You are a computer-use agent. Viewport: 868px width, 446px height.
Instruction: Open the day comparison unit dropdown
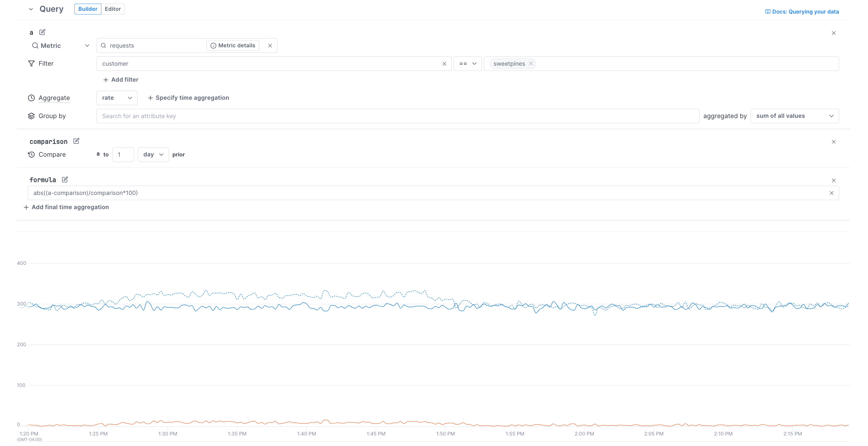point(153,155)
